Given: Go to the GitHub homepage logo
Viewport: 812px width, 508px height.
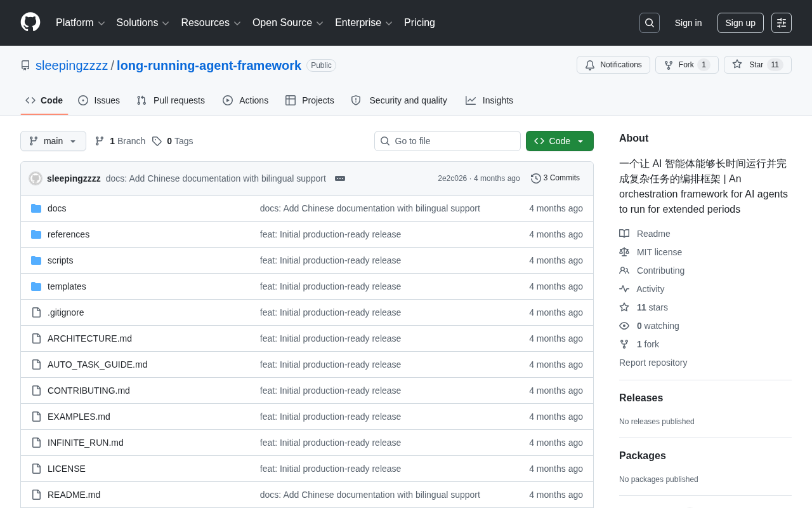Looking at the screenshot, I should 30,22.
